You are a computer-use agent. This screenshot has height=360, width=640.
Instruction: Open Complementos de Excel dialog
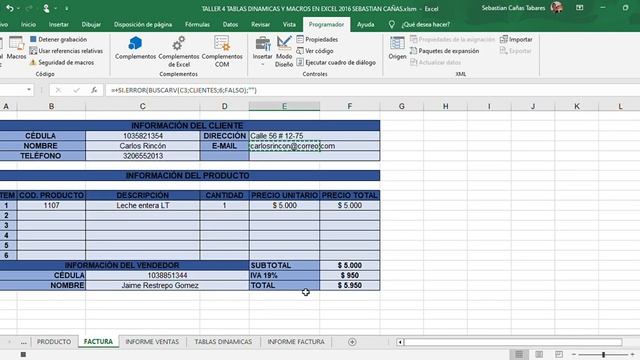click(178, 52)
